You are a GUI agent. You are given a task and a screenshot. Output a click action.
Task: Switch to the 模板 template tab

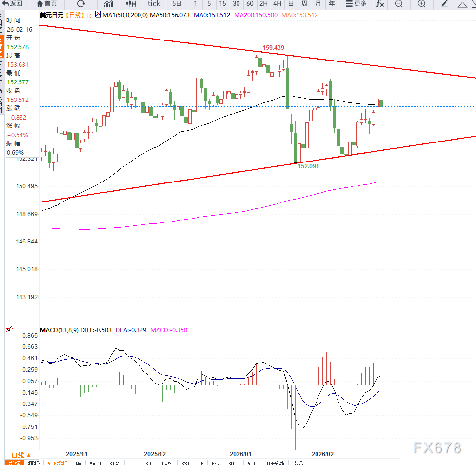point(34,463)
